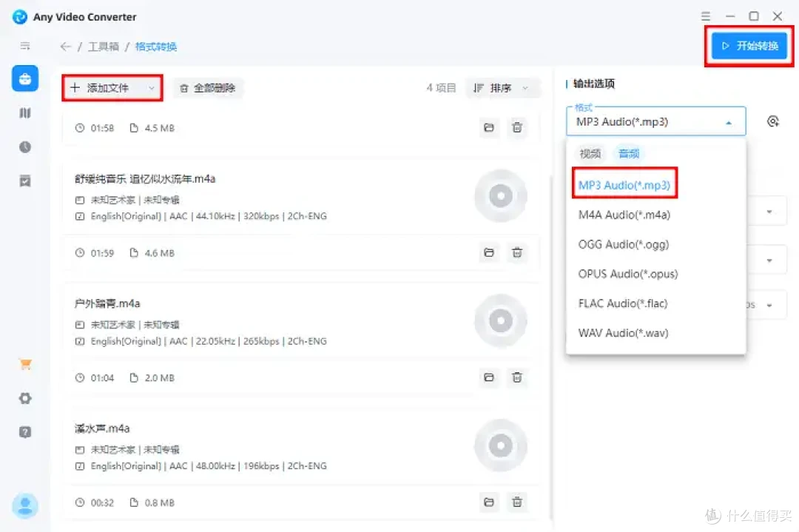Click the file list vertical scrollbar
This screenshot has width=799, height=532.
[550, 346]
